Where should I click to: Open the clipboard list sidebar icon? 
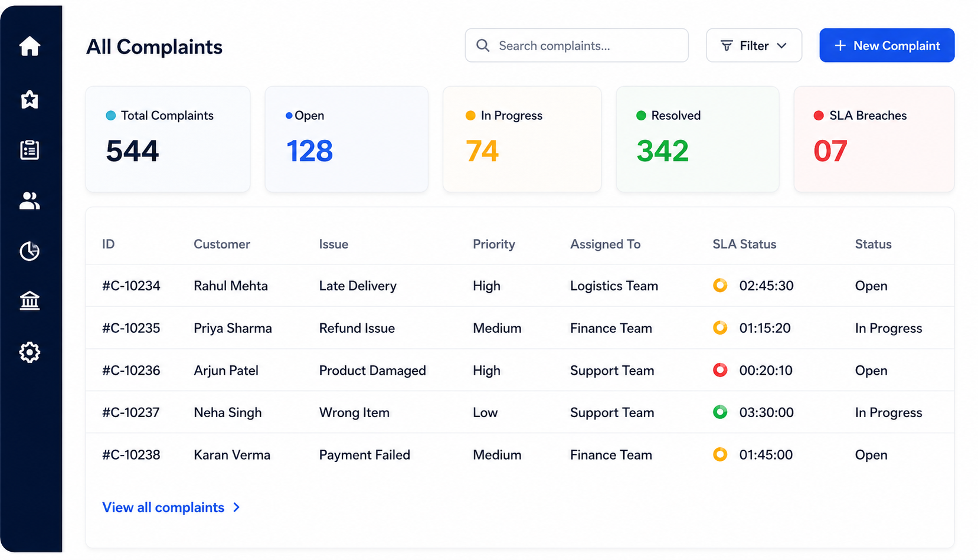point(30,150)
